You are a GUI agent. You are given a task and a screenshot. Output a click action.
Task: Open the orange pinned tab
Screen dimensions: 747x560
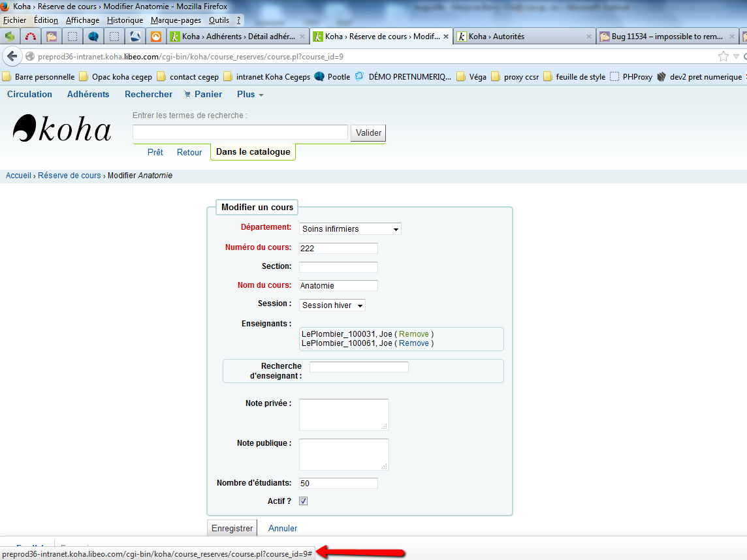click(x=156, y=37)
